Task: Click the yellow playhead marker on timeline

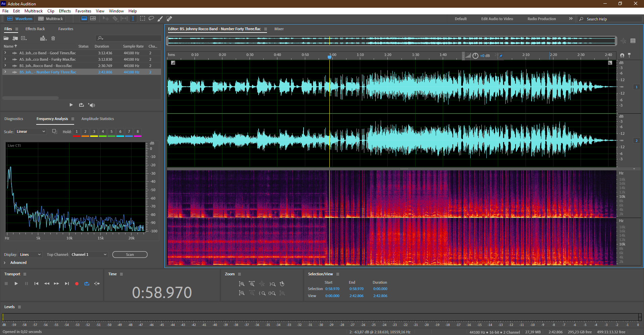Action: pyautogui.click(x=329, y=57)
